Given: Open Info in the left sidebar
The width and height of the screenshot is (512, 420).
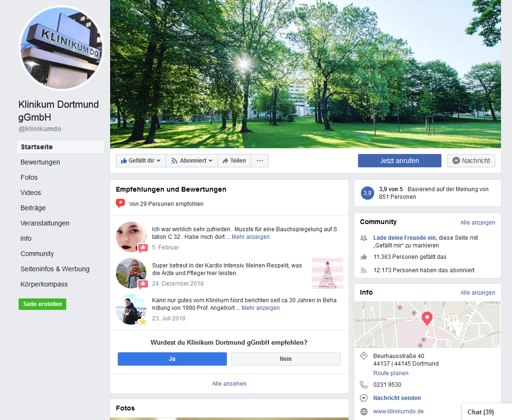Looking at the screenshot, I should coord(26,238).
